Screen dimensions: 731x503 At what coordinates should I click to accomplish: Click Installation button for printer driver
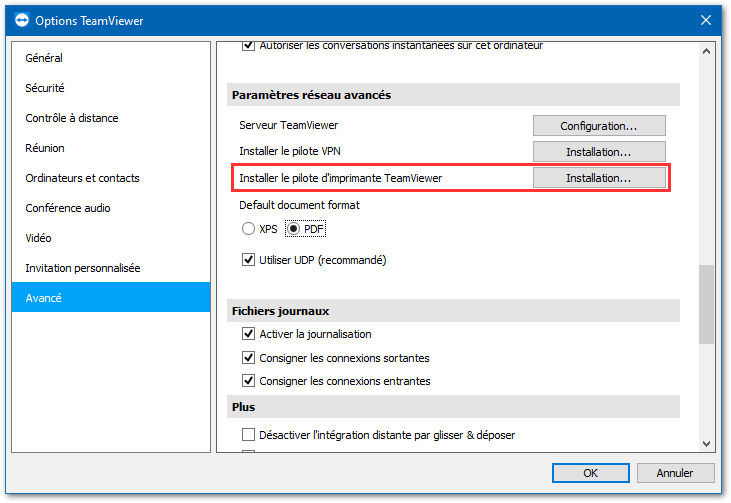pyautogui.click(x=599, y=178)
